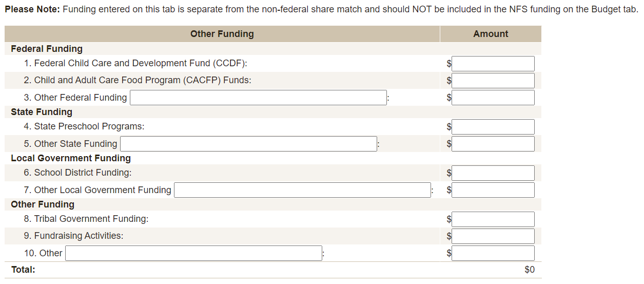Focus the item 10 Other description box

193,253
